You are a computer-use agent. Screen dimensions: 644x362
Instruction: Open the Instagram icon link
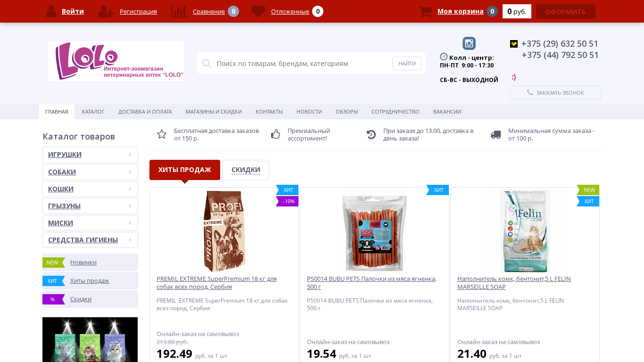point(469,43)
